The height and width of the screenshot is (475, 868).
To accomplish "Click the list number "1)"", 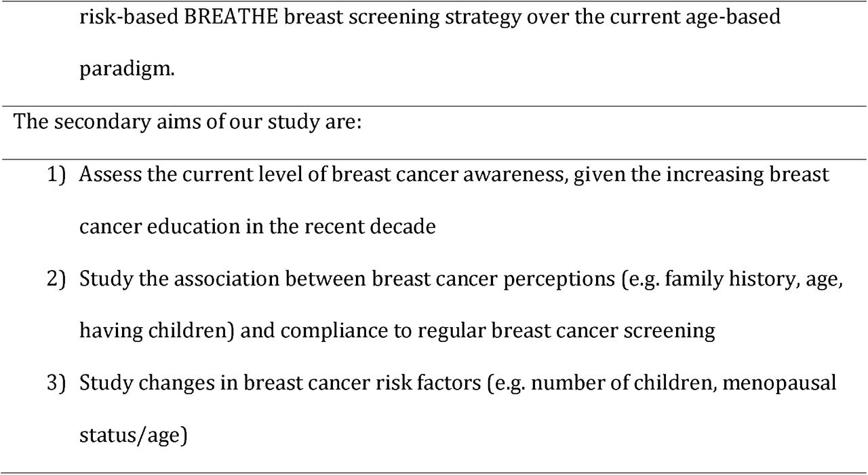I will 58,175.
